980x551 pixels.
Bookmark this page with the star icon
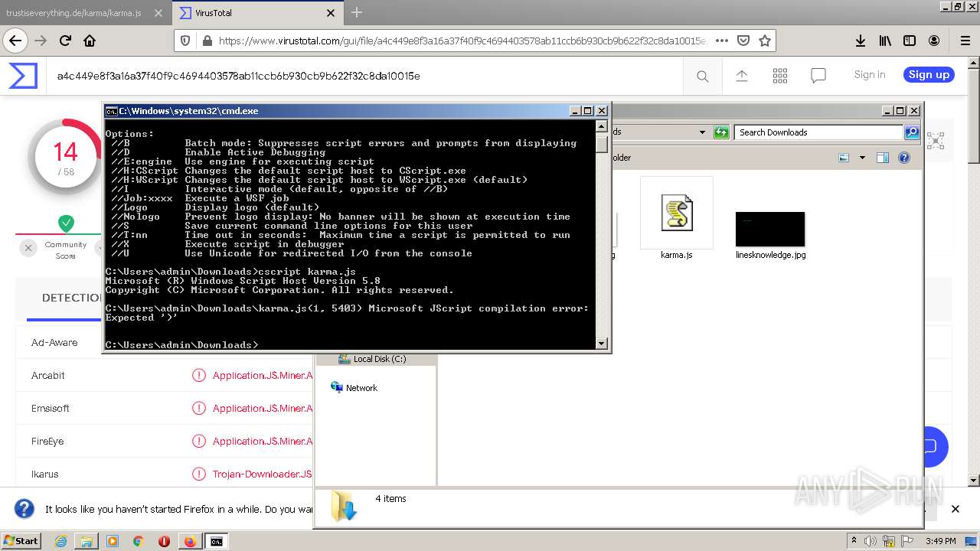pos(764,41)
